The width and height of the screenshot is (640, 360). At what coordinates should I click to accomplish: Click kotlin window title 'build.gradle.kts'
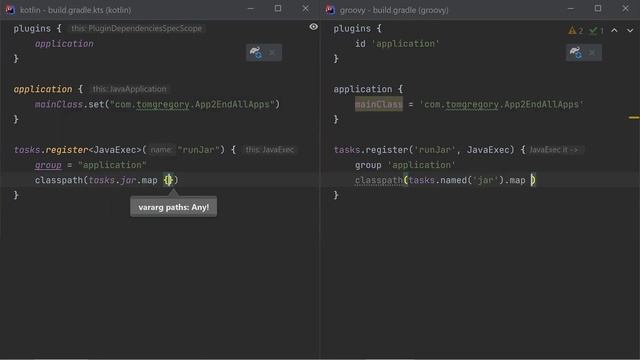click(75, 10)
